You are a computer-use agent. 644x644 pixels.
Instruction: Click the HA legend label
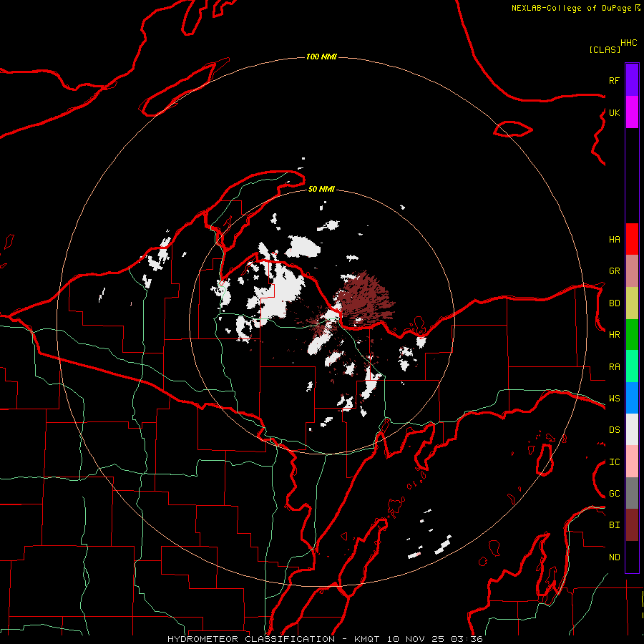point(614,239)
